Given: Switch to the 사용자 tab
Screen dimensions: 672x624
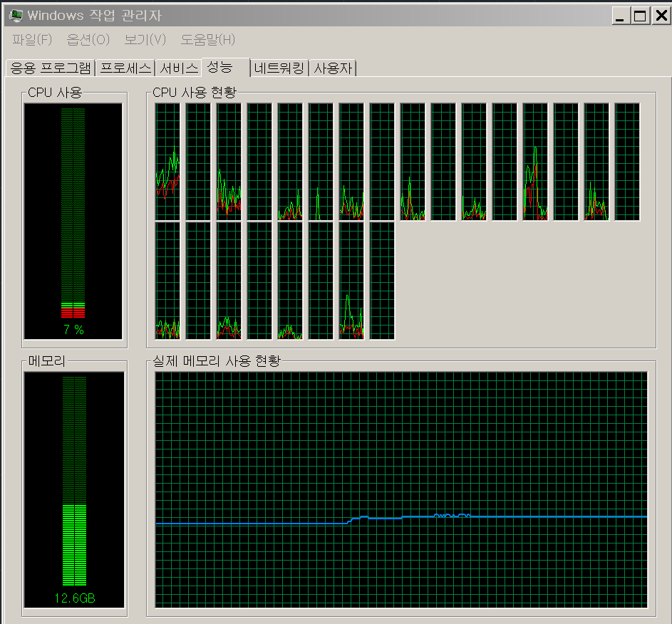Looking at the screenshot, I should click(x=333, y=68).
